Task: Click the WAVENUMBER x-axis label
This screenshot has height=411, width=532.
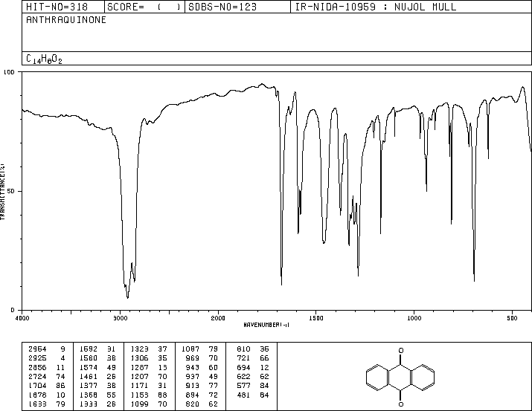Action: [266, 325]
